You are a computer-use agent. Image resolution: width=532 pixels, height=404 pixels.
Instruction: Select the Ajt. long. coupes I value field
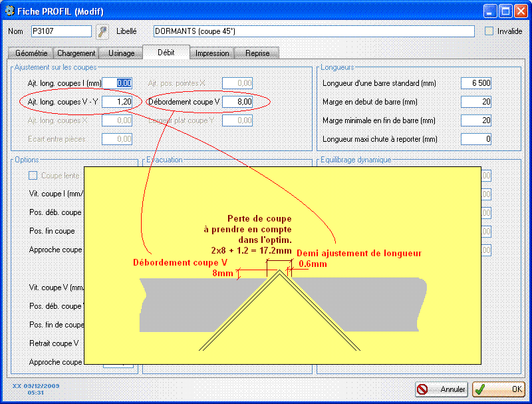[117, 83]
